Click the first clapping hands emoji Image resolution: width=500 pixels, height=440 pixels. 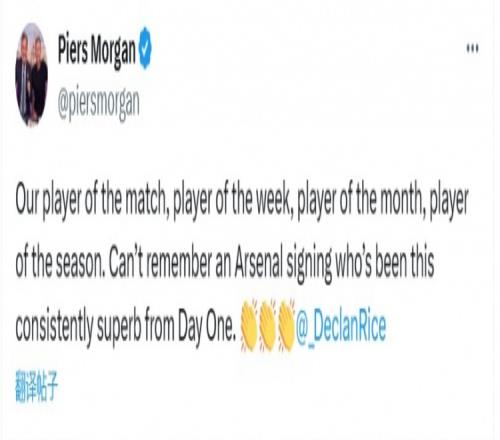click(249, 325)
